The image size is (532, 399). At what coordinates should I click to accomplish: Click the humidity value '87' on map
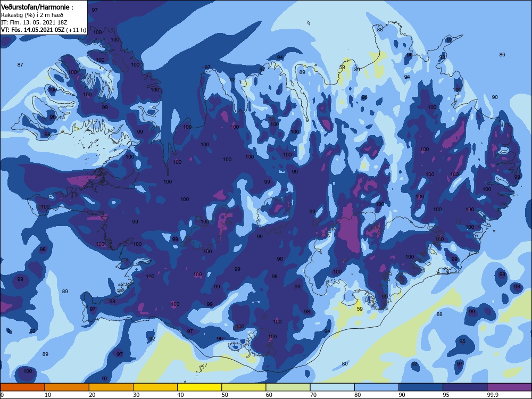coord(20,64)
